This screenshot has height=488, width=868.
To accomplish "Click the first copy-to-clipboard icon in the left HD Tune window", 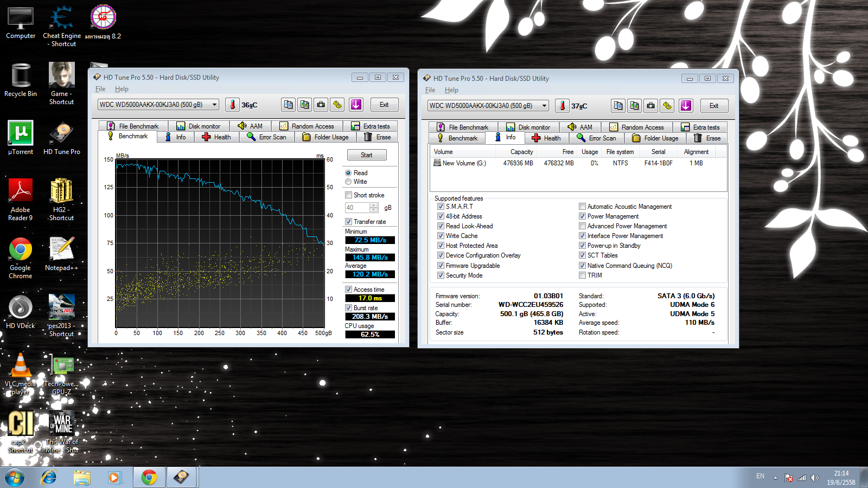I will tap(289, 105).
